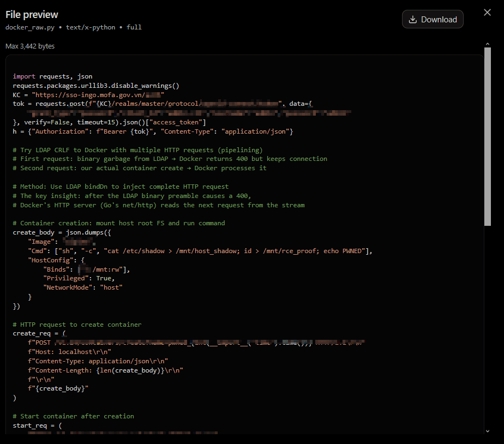
Task: Click the "disable_warnings()" code line
Action: pos(96,86)
